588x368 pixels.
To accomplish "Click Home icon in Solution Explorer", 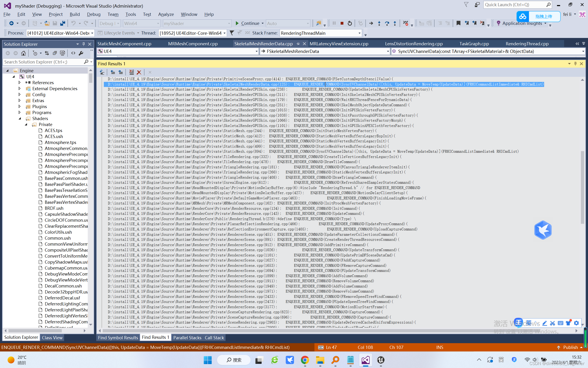I will [x=23, y=53].
